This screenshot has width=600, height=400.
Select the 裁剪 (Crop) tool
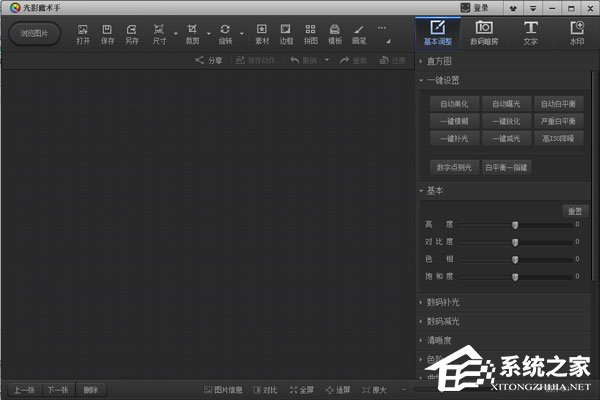pos(192,34)
